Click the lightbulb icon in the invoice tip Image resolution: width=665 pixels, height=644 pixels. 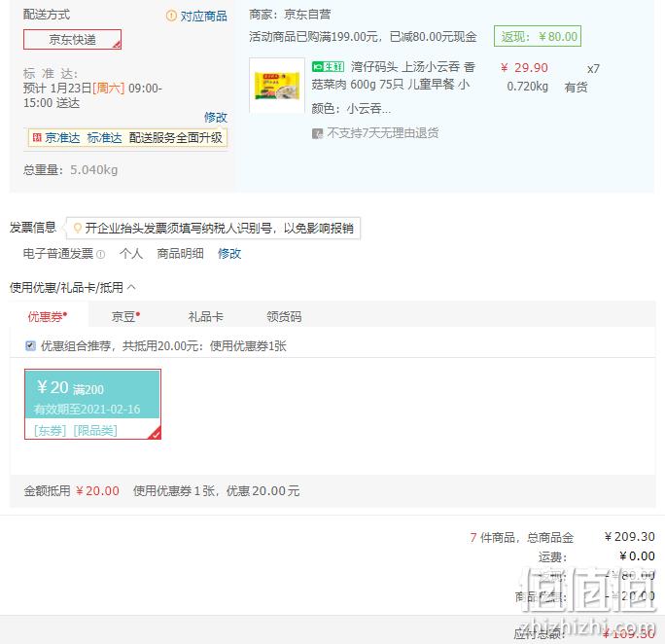click(77, 229)
